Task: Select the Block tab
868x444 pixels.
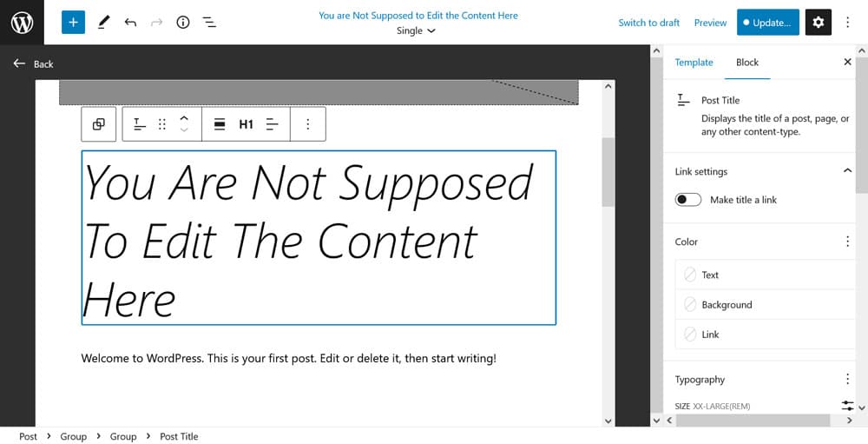Action: point(746,63)
